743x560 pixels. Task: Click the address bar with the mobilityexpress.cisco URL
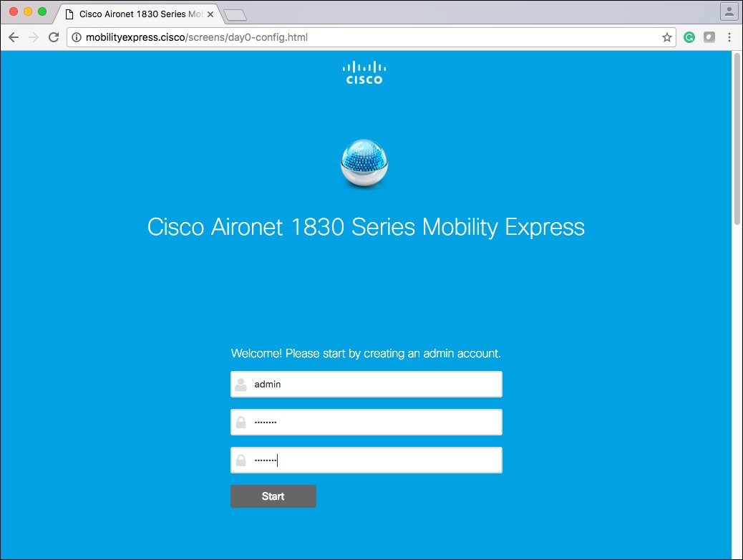coord(371,37)
